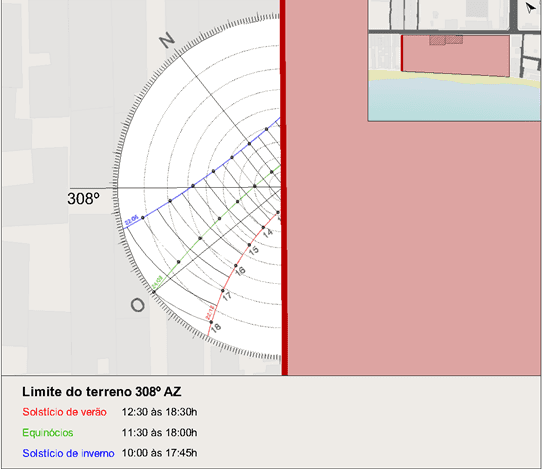This screenshot has height=469, width=543.
Task: Click the N compass label on the diagram
Action: 167,40
